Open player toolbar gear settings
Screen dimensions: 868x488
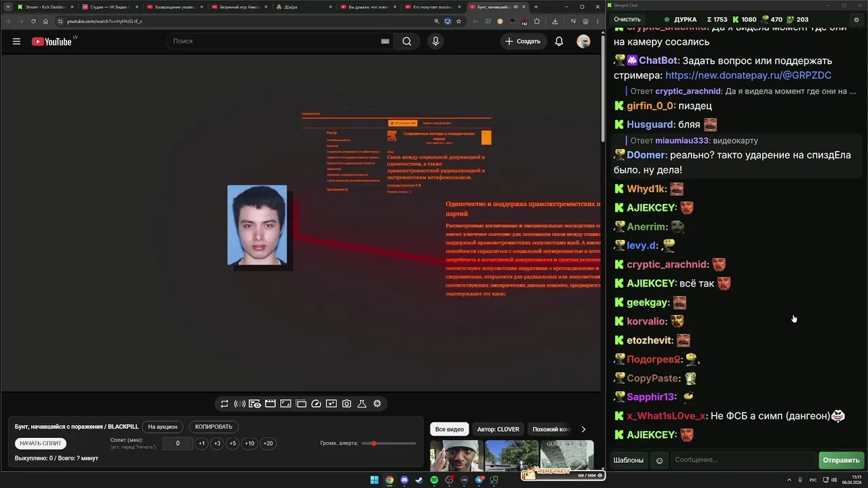point(377,404)
